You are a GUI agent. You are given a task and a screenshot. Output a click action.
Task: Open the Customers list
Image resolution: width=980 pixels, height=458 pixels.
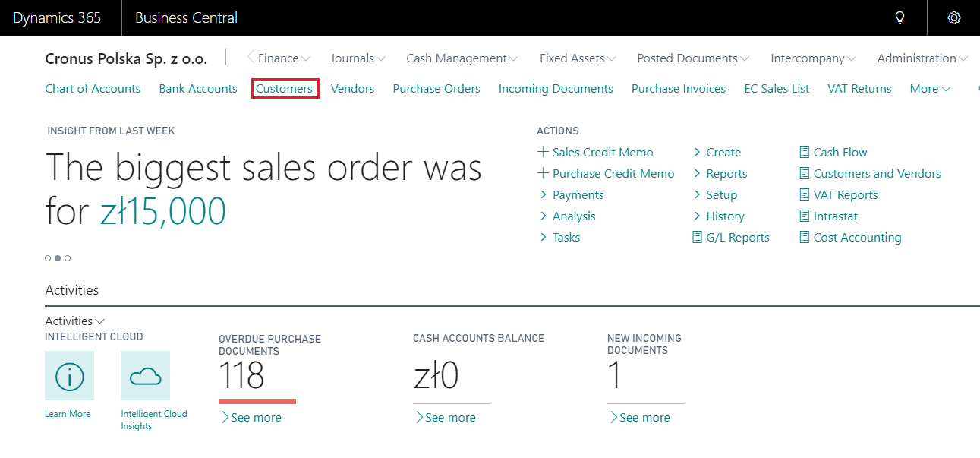284,88
